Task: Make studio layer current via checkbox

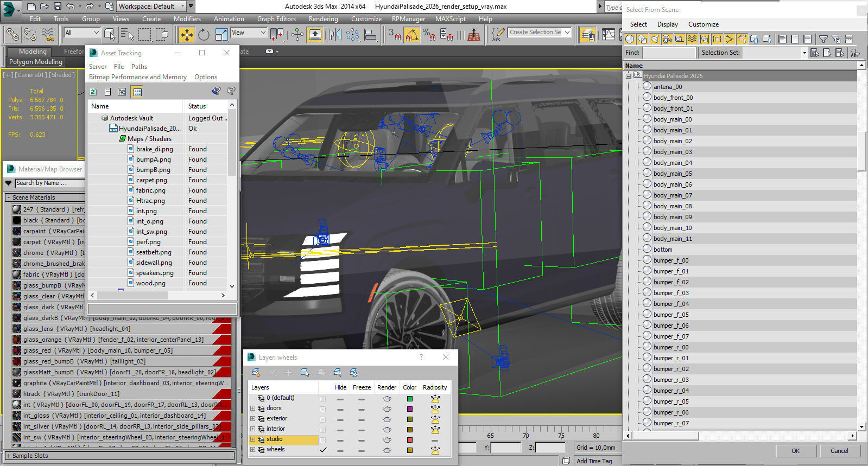Action: click(323, 440)
